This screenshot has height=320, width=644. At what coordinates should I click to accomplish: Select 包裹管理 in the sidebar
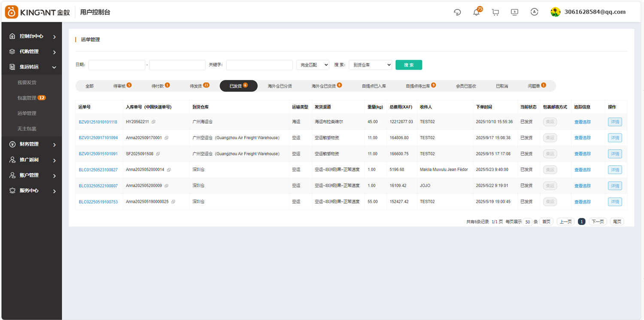[27, 98]
